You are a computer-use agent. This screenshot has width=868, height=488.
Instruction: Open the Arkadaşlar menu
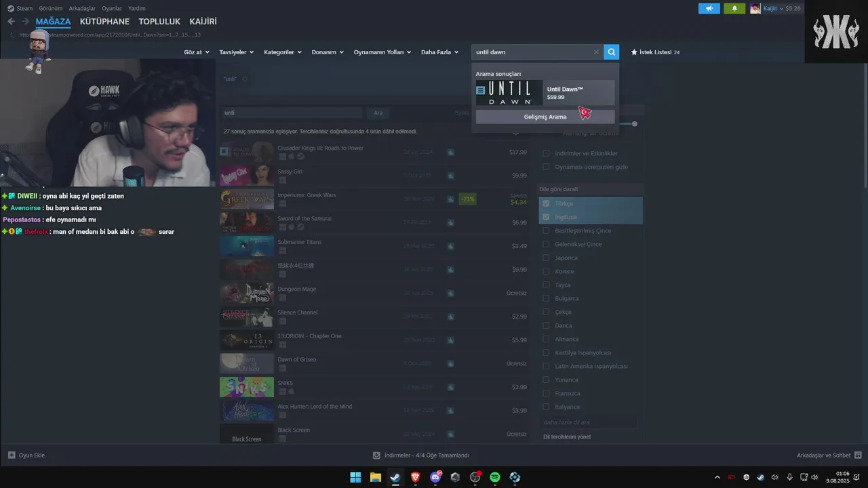pyautogui.click(x=82, y=9)
